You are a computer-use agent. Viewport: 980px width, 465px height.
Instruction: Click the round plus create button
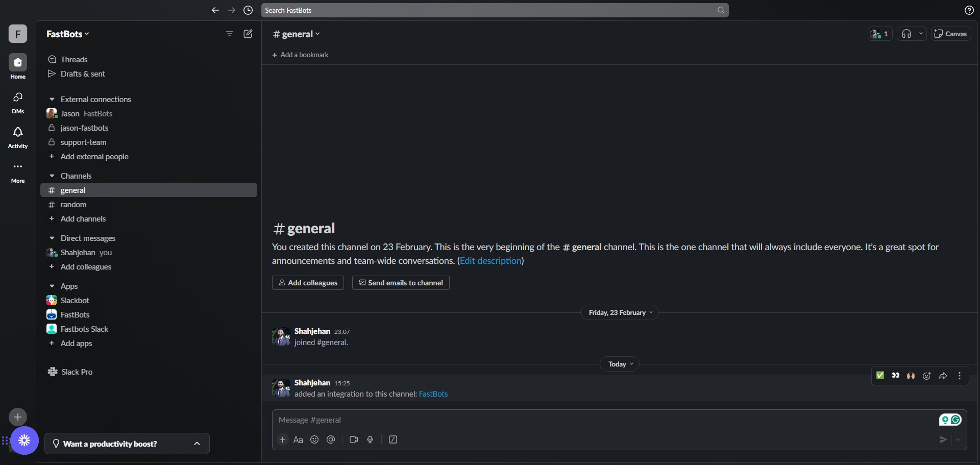pos(18,417)
